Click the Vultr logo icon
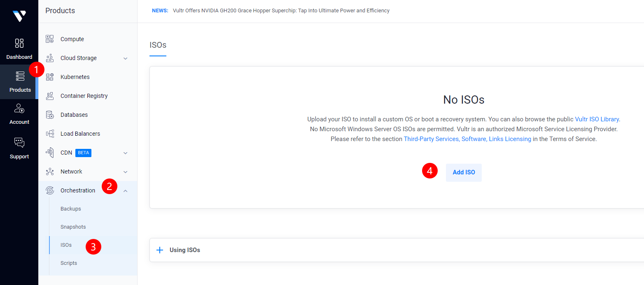Screen dimensions: 644x285 coord(19,16)
